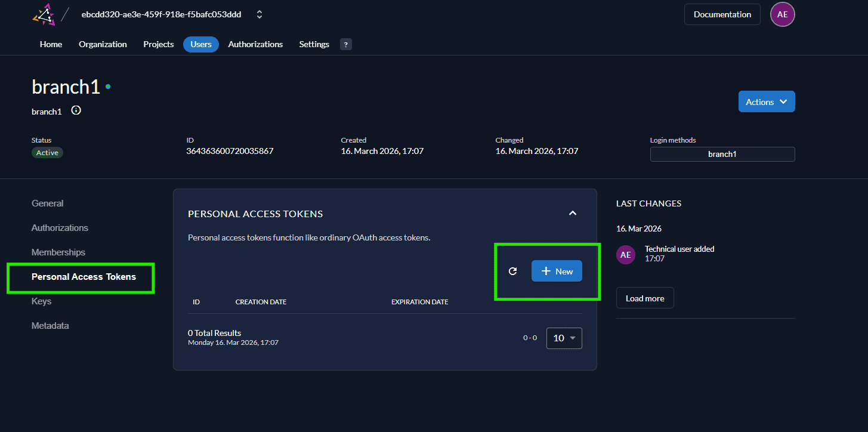Open the AE profile avatar menu

coord(782,14)
